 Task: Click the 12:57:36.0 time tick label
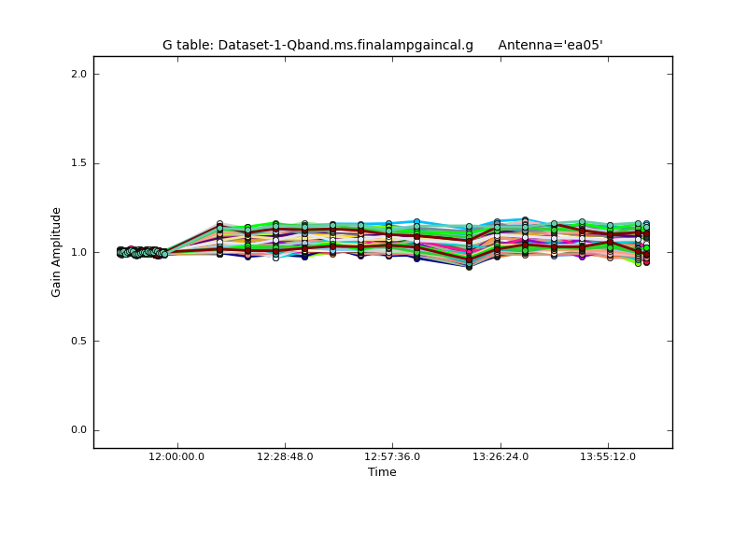tap(392, 456)
